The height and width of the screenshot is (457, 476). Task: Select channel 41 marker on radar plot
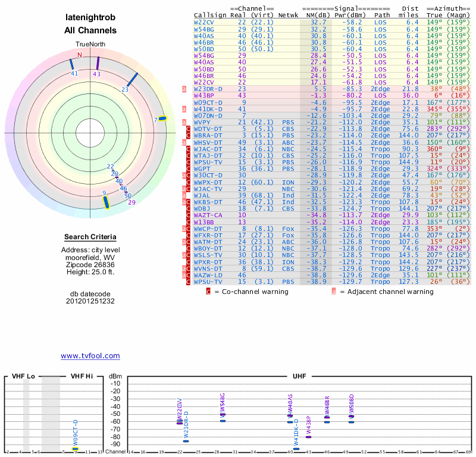pos(72,64)
